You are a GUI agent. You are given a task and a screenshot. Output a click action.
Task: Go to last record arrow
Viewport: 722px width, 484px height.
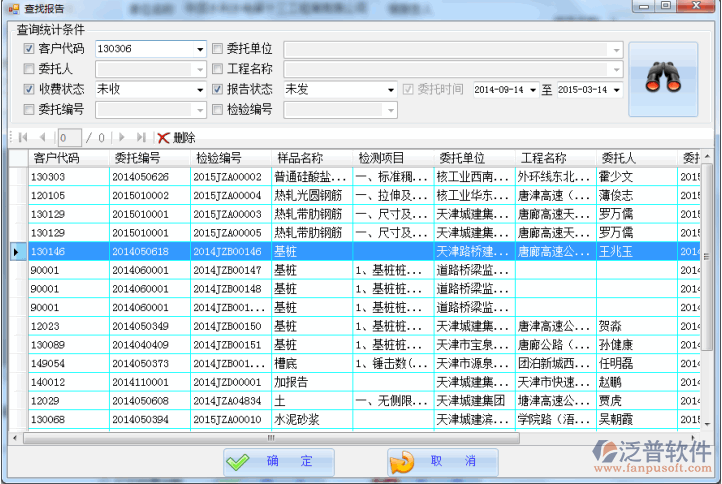[x=141, y=137]
